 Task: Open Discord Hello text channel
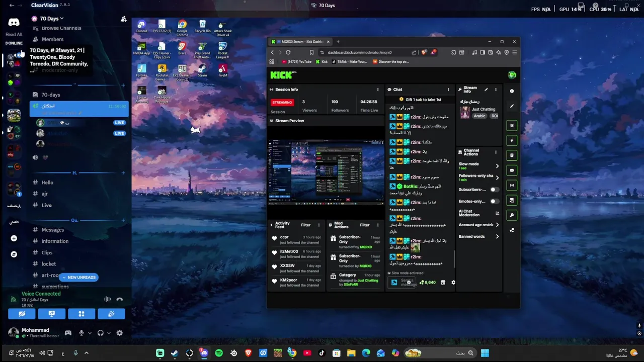pyautogui.click(x=47, y=183)
